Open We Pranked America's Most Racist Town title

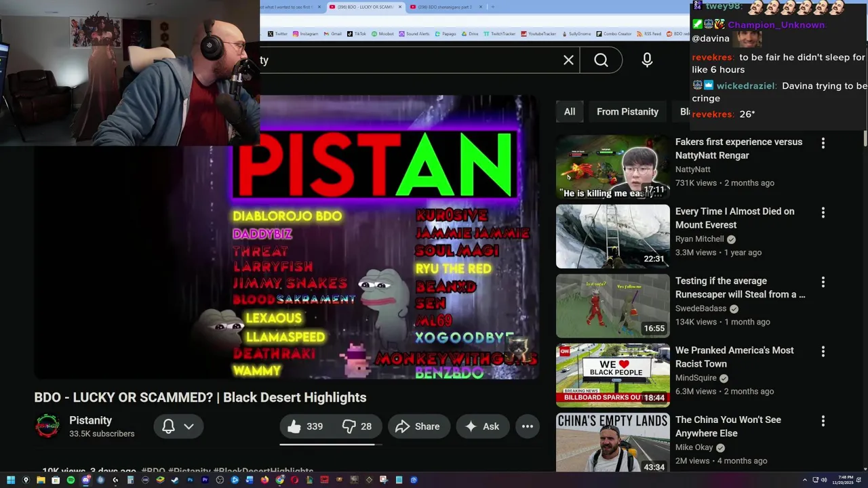[734, 357]
